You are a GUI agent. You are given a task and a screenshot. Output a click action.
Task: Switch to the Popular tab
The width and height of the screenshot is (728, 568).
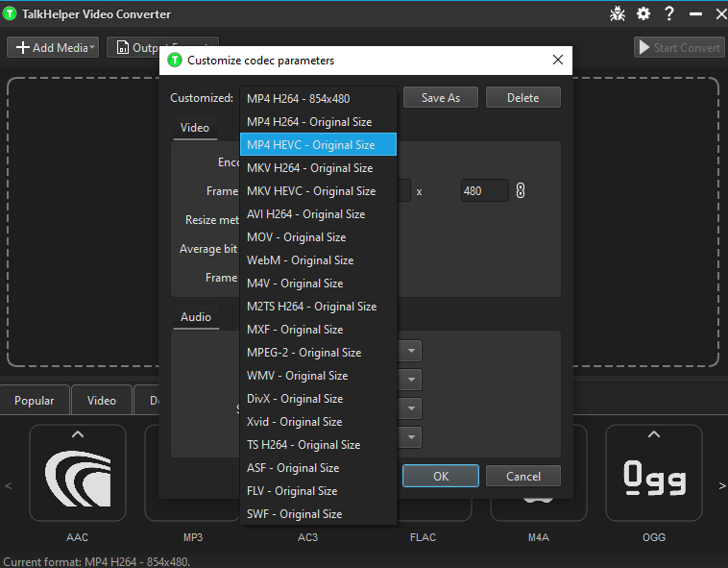[x=35, y=401]
